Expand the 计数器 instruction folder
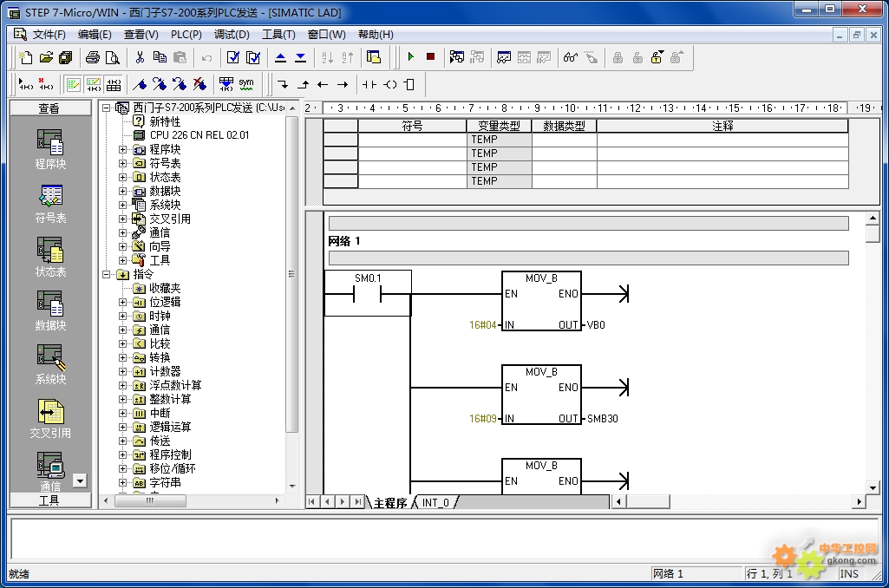 [122, 371]
